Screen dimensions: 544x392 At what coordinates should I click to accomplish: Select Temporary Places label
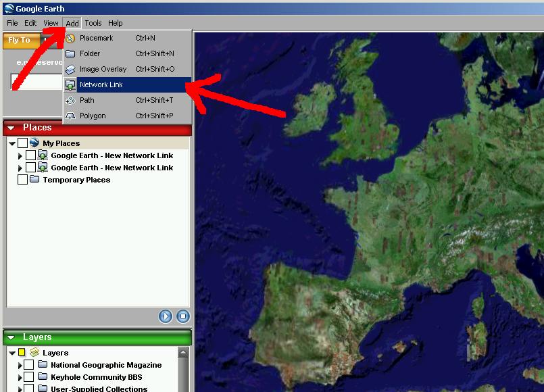tap(76, 180)
